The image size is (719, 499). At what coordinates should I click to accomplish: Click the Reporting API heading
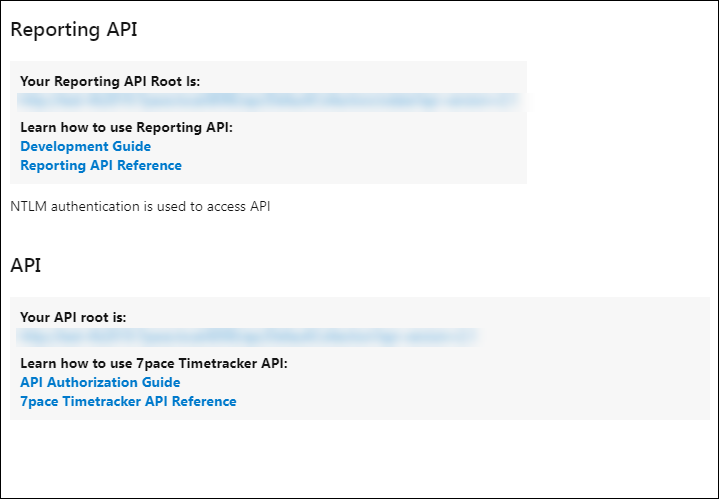74,29
